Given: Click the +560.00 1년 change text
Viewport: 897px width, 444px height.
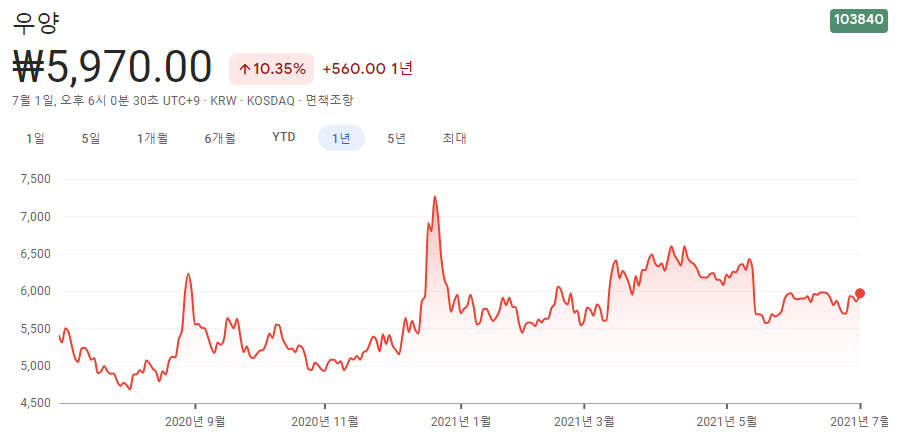Looking at the screenshot, I should click(368, 69).
